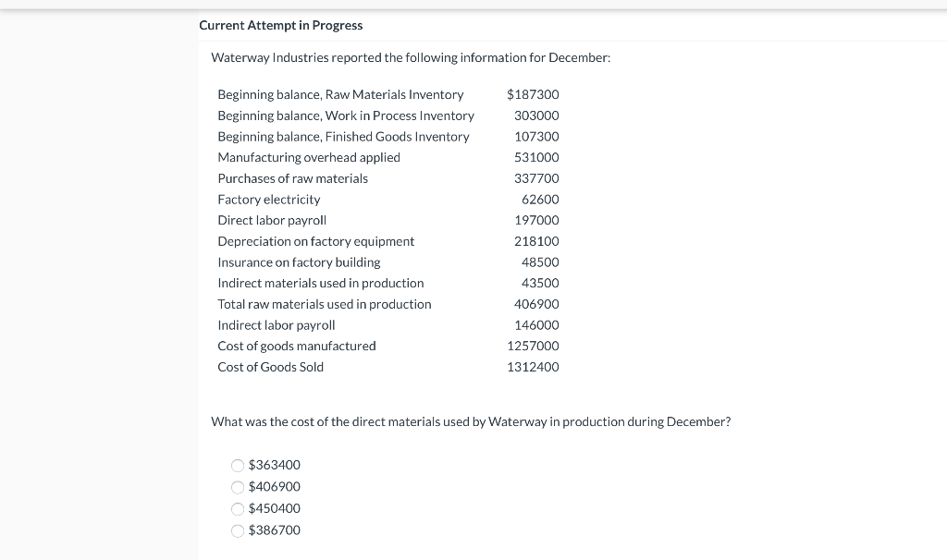Screen dimensions: 947x560
Task: Click the Cost of Goods Sold amount 1312400
Action: click(x=534, y=366)
